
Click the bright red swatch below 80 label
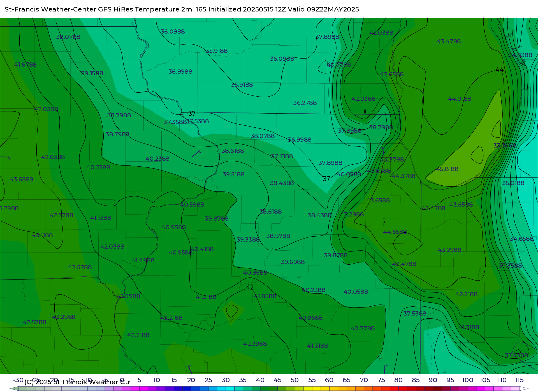[x=394, y=389]
